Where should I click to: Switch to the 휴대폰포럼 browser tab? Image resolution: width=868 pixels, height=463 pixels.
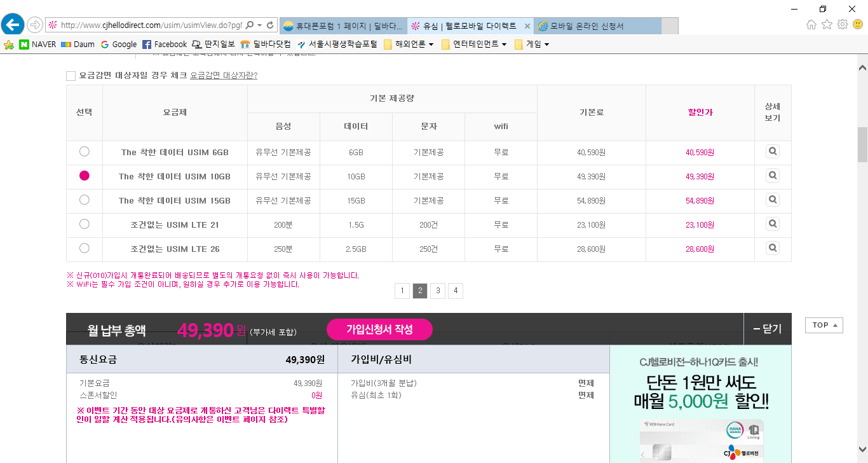pos(343,26)
